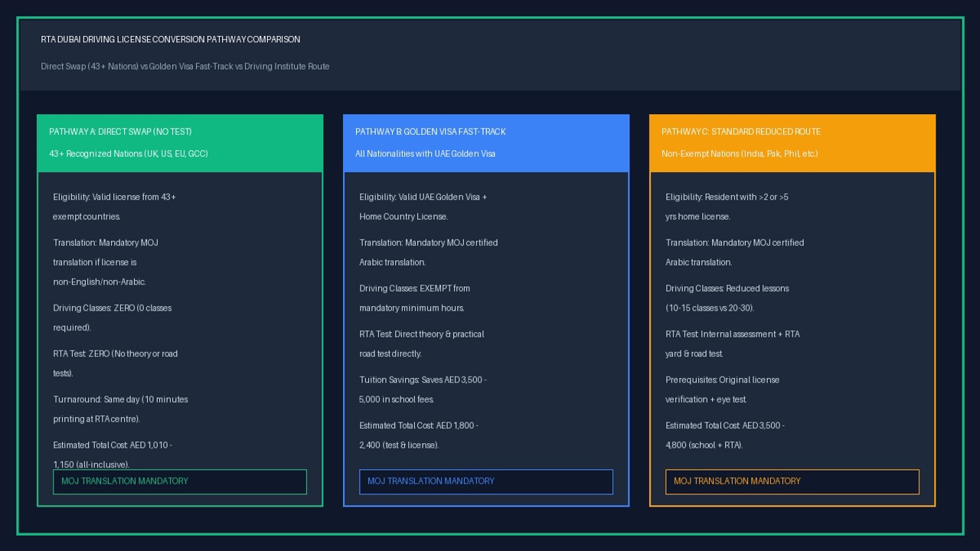
Task: Click the Pathway A eligibility text
Action: (115, 207)
